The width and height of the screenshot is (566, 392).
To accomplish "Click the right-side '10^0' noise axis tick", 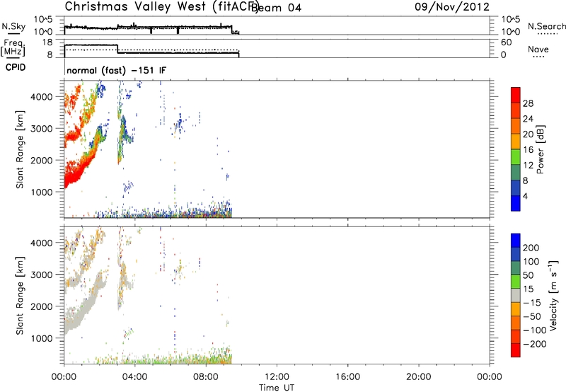I will tap(511, 32).
